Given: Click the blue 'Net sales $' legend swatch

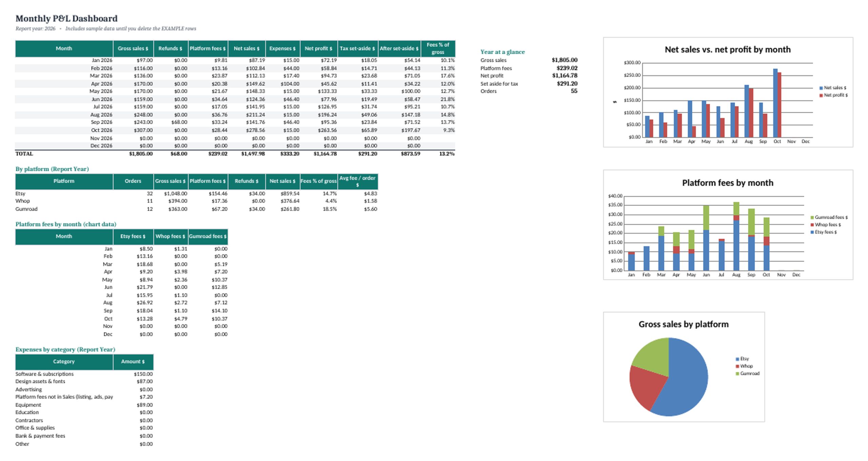Looking at the screenshot, I should (821, 88).
